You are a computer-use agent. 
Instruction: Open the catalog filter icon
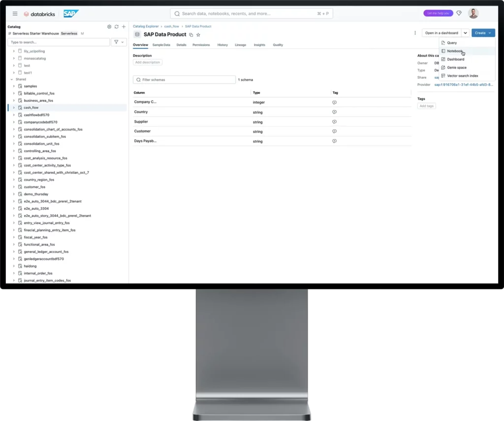click(x=116, y=42)
